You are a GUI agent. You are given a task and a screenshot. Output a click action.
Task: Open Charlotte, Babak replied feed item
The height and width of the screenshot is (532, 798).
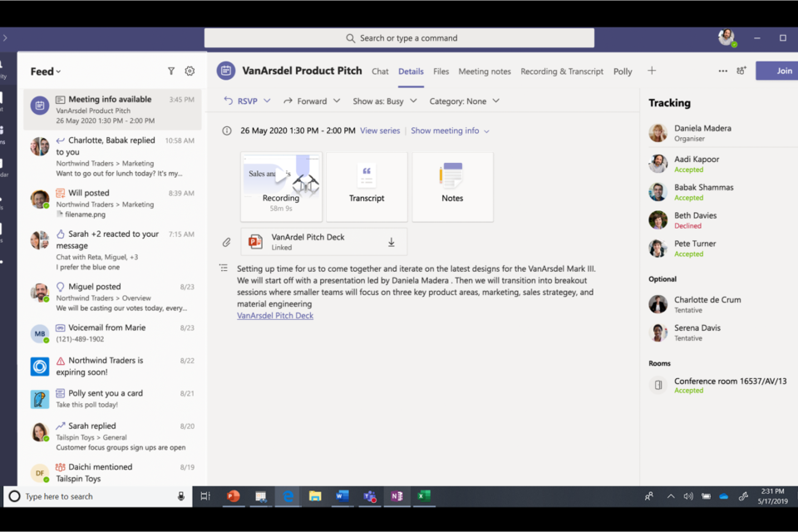(112, 156)
